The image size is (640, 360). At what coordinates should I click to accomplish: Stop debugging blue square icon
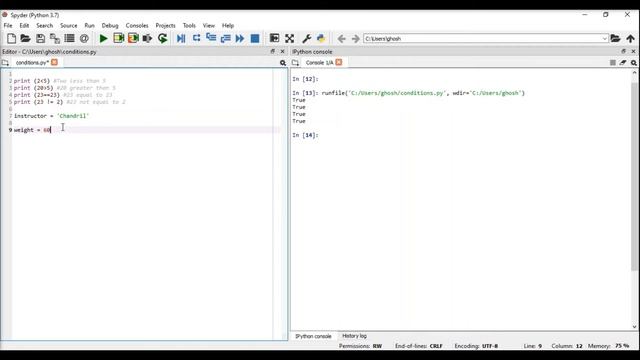point(255,38)
